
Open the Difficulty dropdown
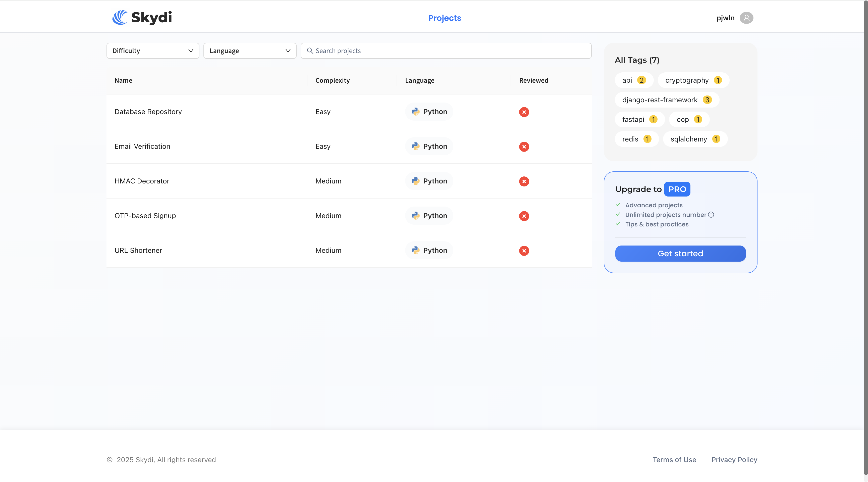pos(153,51)
